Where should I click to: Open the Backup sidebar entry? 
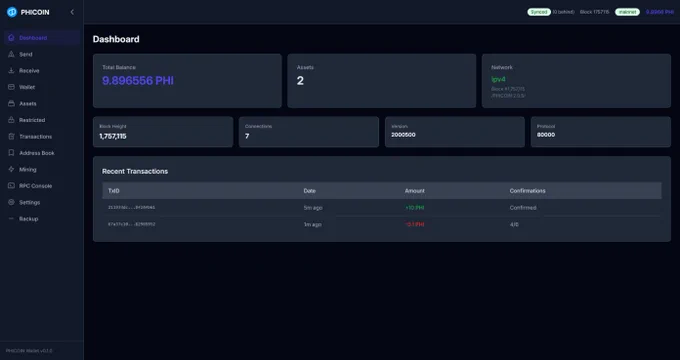pyautogui.click(x=42, y=219)
